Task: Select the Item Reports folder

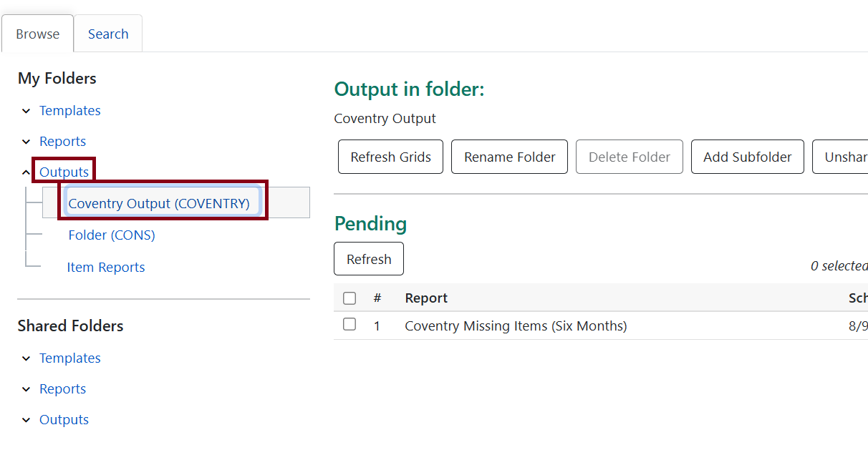Action: pos(105,267)
